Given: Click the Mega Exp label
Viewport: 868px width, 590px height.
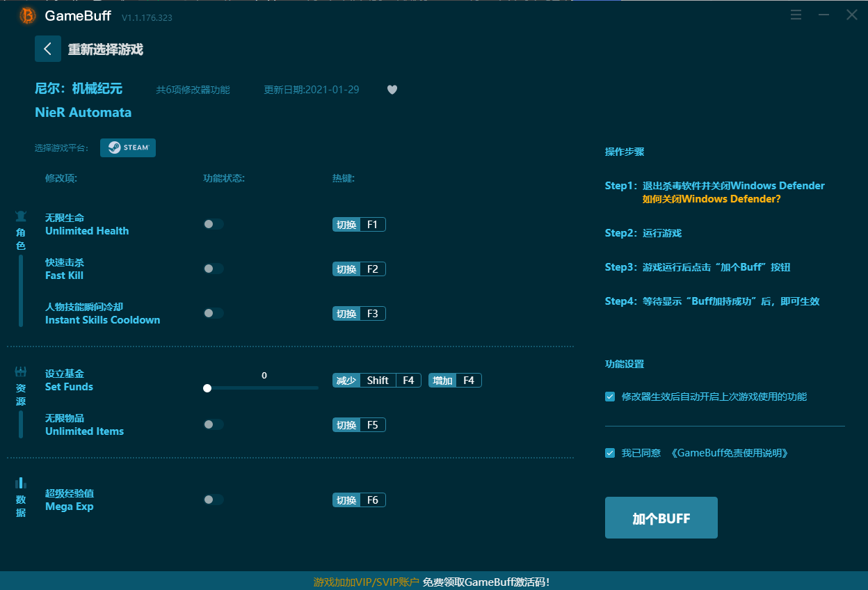Looking at the screenshot, I should 70,507.
